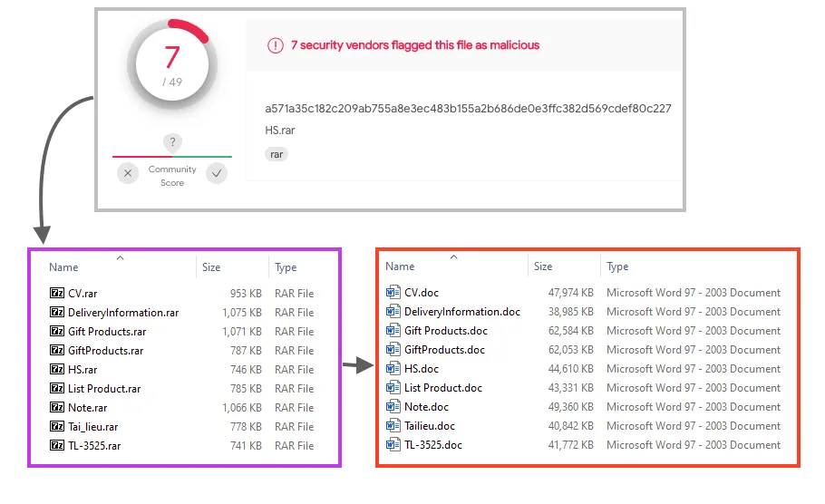Viewport: 825px width, 504px height.
Task: Select GiftProducts.doc file name
Action: pyautogui.click(x=444, y=349)
